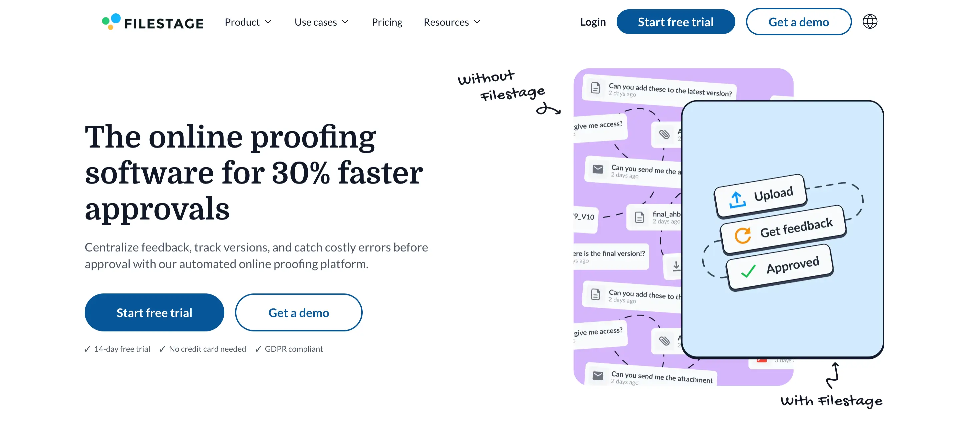Expand the Product dropdown menu
The image size is (980, 431).
248,22
